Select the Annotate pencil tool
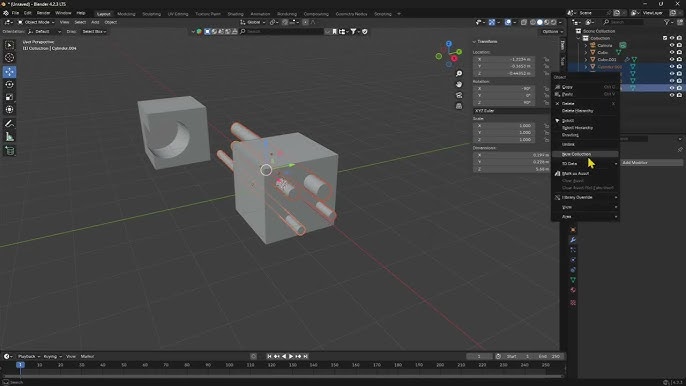The height and width of the screenshot is (386, 686). tap(10, 124)
